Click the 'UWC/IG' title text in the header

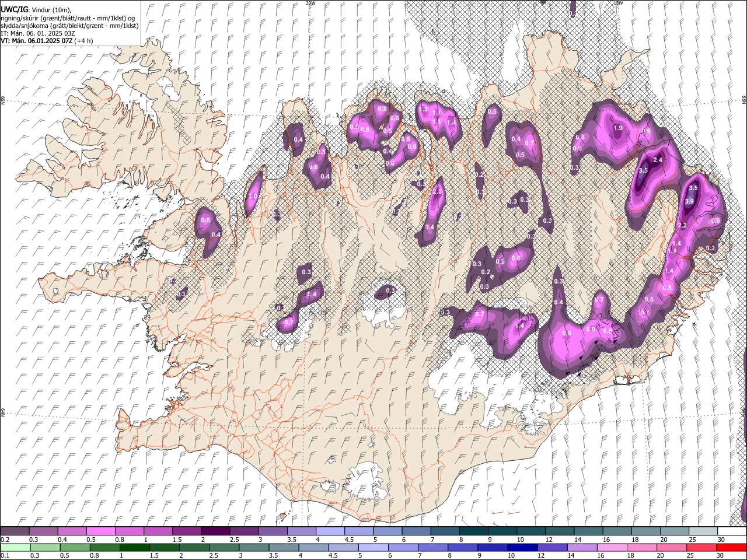(14, 9)
